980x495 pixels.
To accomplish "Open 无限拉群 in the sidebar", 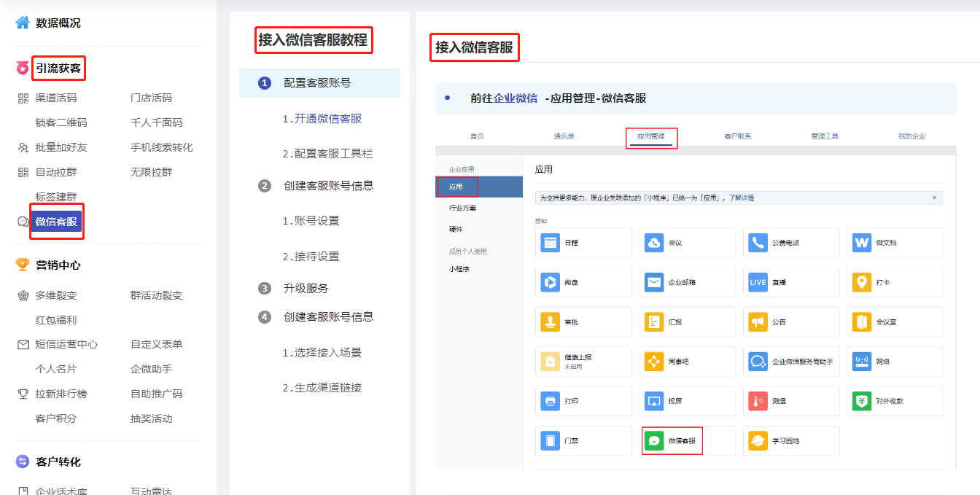I will (x=151, y=172).
